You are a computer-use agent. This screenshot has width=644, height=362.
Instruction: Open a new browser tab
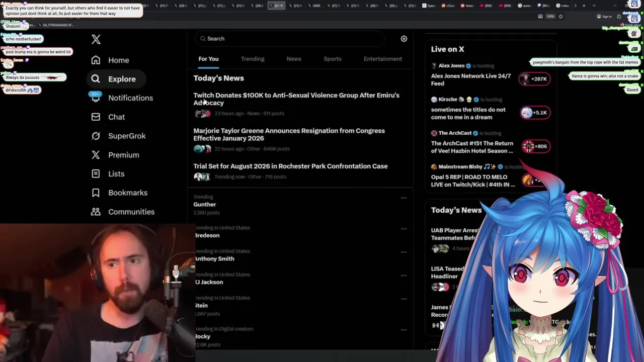pyautogui.click(x=584, y=6)
